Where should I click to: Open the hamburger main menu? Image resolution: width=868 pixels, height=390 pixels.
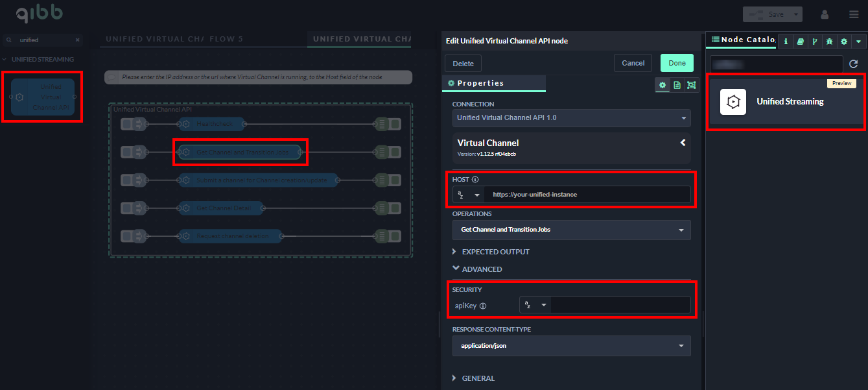854,14
